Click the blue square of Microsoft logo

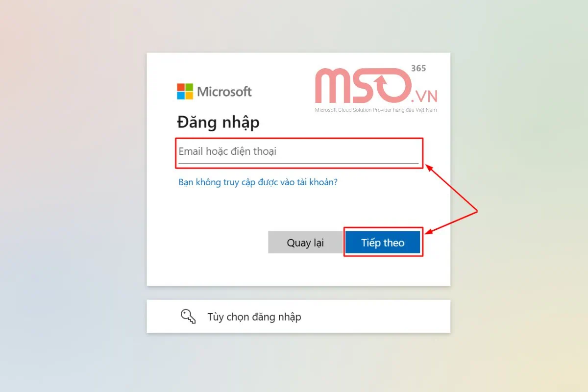click(181, 96)
